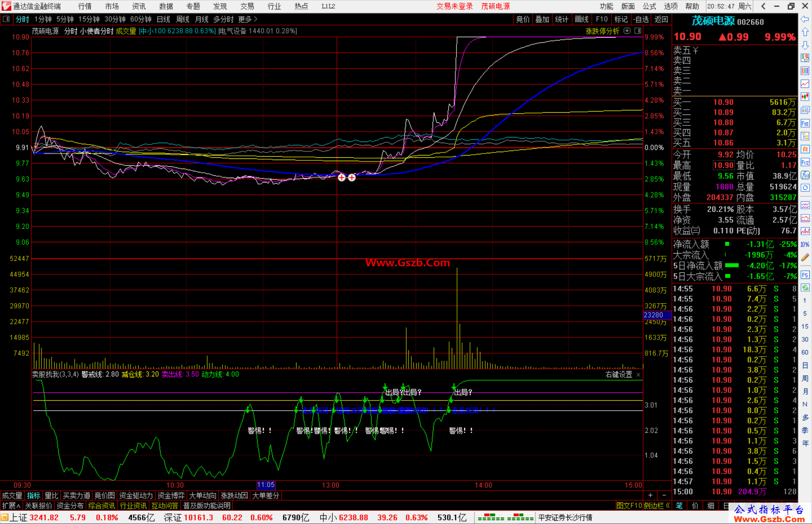Click the plus button to zoom the chart
The width and height of the screenshot is (812, 524).
(650, 495)
